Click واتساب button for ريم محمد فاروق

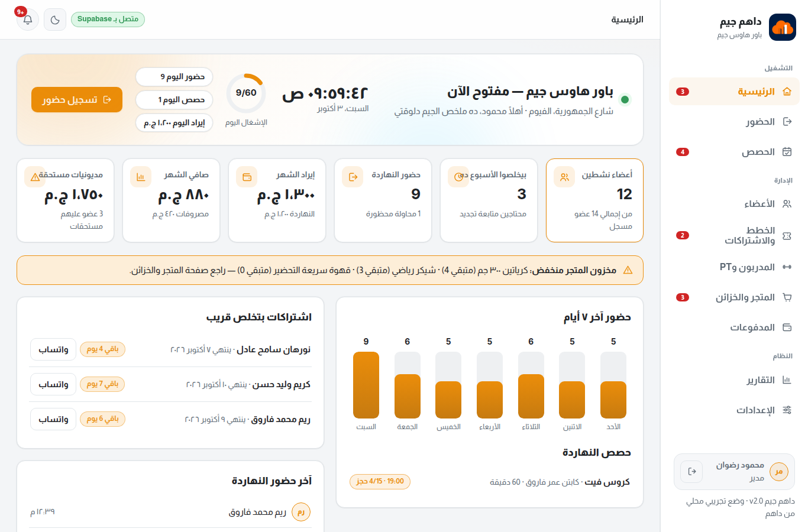coord(53,419)
